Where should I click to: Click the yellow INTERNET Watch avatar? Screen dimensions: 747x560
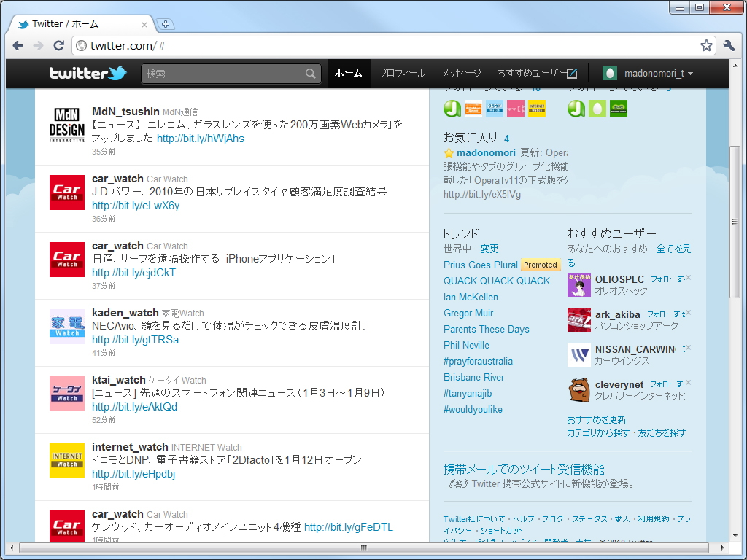pyautogui.click(x=66, y=460)
